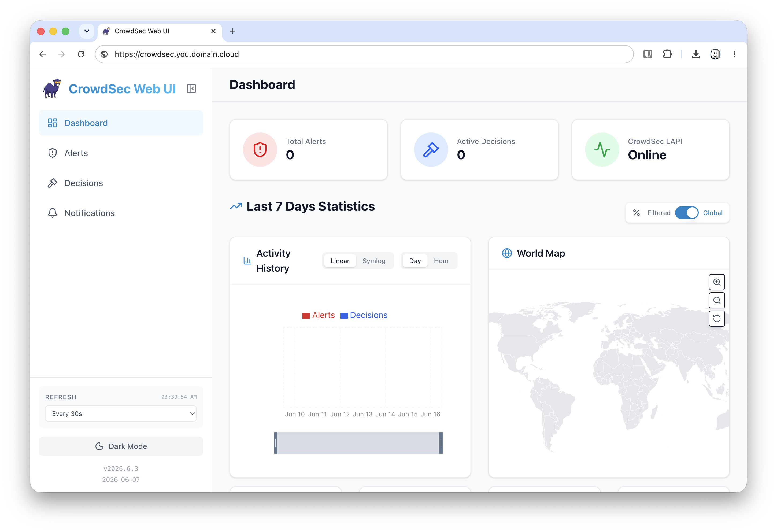Click the blue gavel Active Decisions icon
The height and width of the screenshot is (532, 777).
coord(431,149)
